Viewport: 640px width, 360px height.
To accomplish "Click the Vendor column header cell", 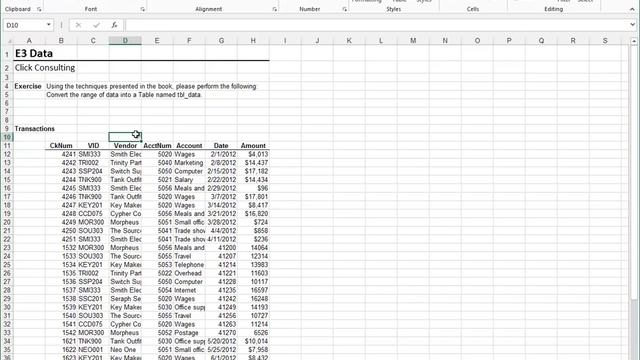I will point(125,146).
